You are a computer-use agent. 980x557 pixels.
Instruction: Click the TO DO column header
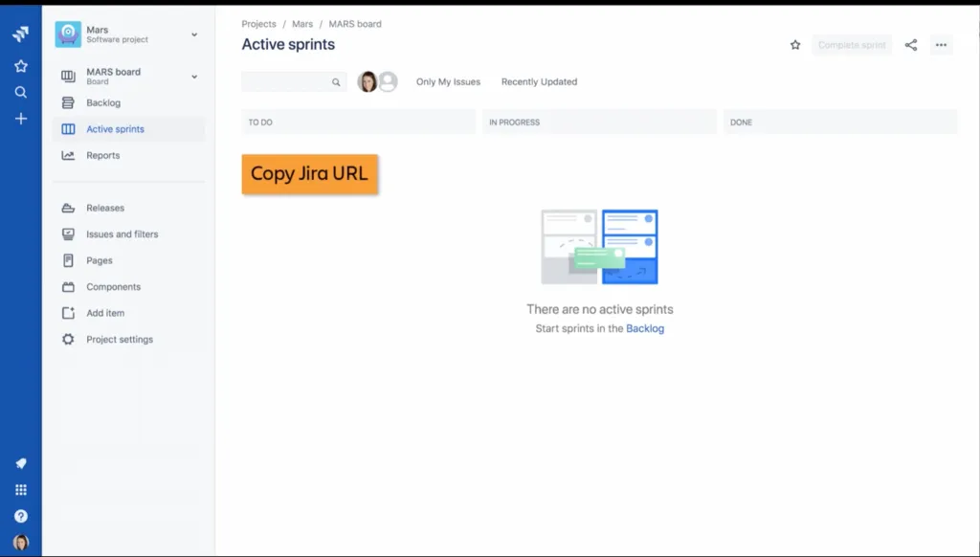358,122
